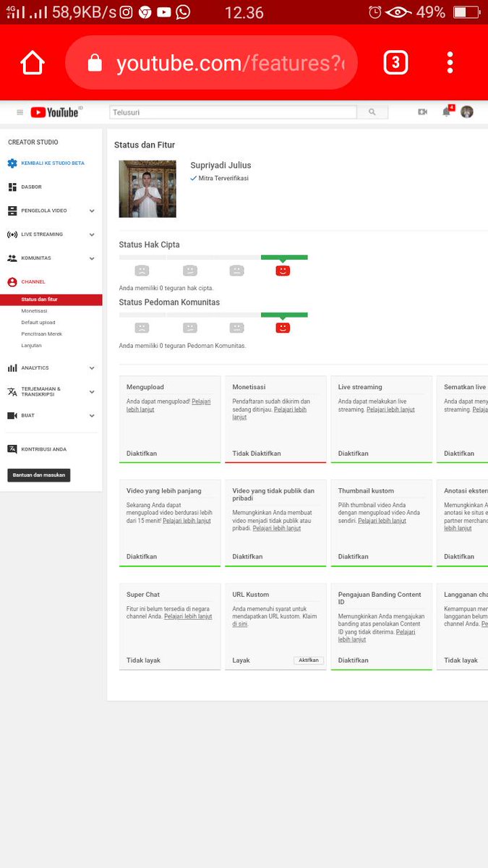
Task: Expand the Terjemahan & Transkripsi chevron
Action: 92,392
